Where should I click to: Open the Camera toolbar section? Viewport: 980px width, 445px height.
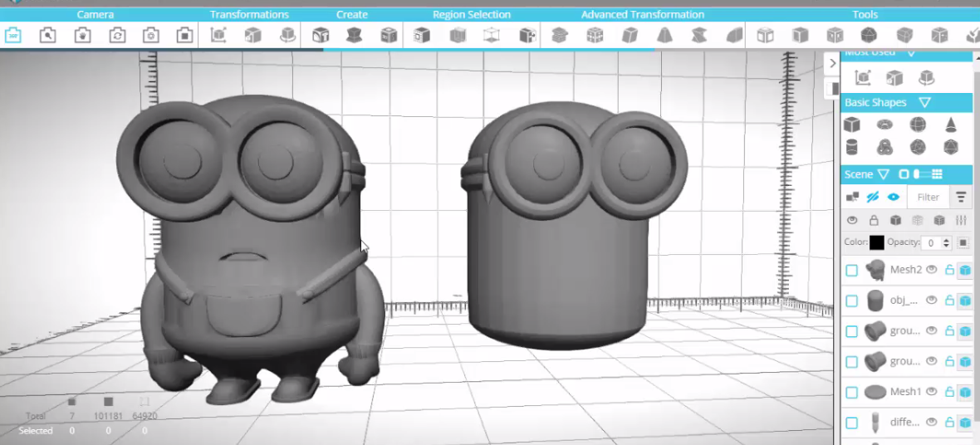click(x=95, y=14)
